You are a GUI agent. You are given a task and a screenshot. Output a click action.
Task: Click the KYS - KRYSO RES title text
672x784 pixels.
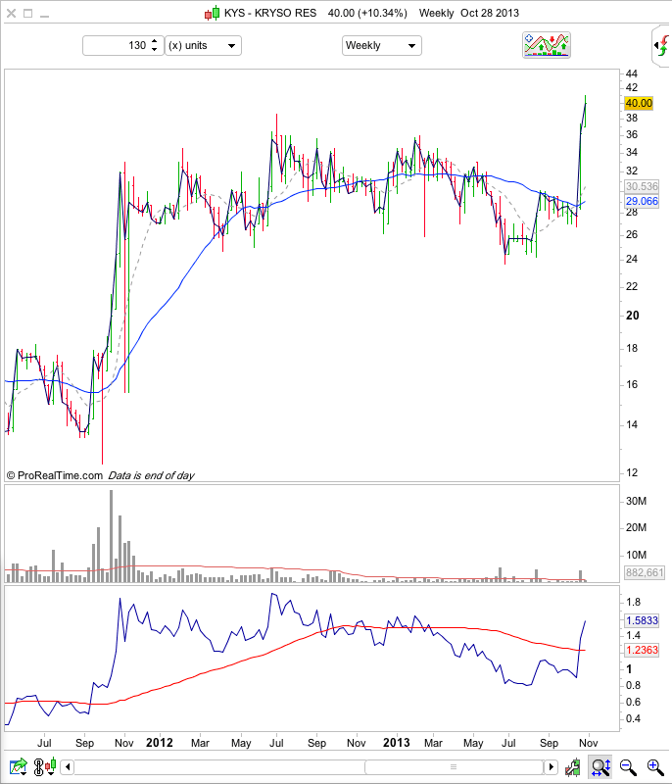tap(270, 13)
